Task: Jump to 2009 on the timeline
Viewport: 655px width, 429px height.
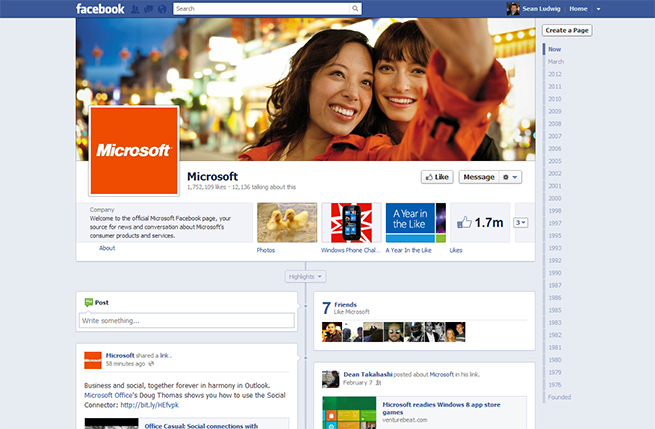Action: click(x=555, y=112)
